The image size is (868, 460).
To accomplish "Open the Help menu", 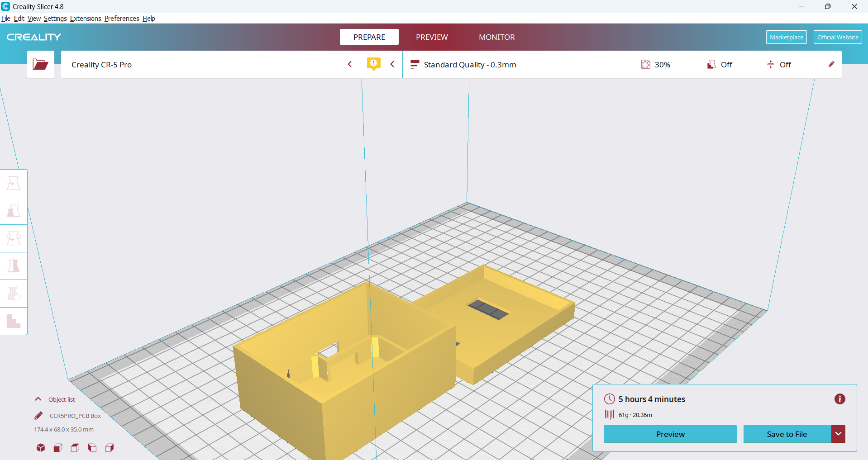I will (x=149, y=19).
